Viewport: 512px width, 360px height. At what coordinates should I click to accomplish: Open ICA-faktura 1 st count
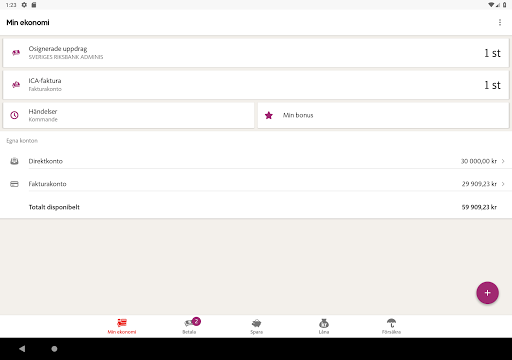[492, 85]
